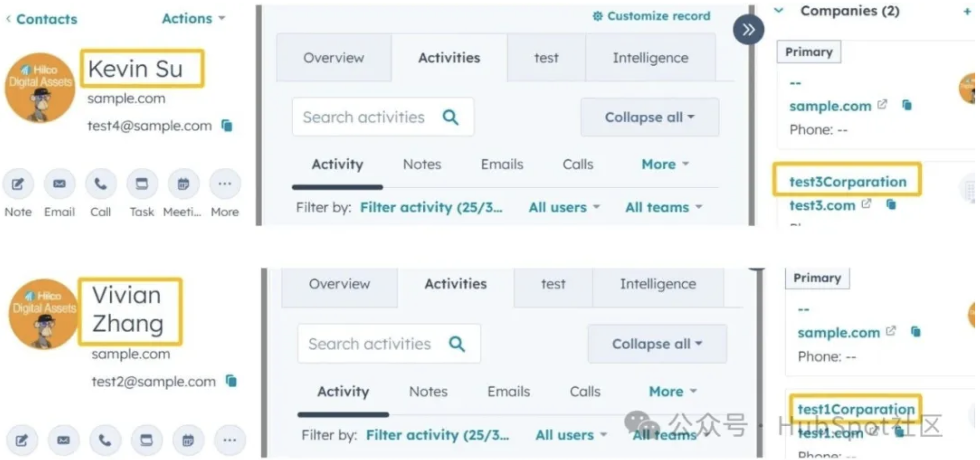
Task: Click the top Search activities field
Action: (x=364, y=117)
